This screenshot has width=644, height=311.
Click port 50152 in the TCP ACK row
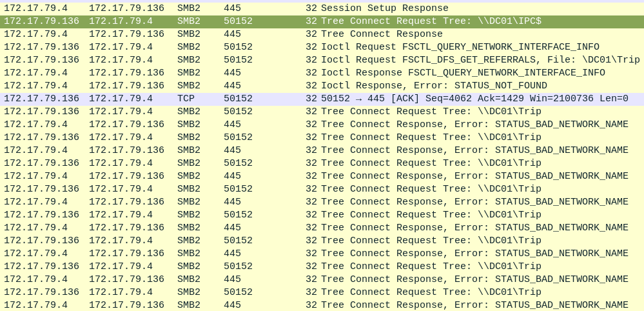click(238, 99)
